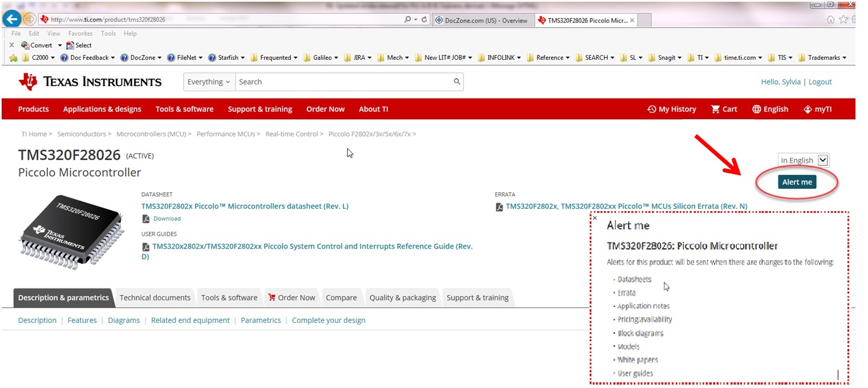Screen dimensions: 868x388
Task: Click the Add to favorites bar star icon
Action: coord(14,58)
